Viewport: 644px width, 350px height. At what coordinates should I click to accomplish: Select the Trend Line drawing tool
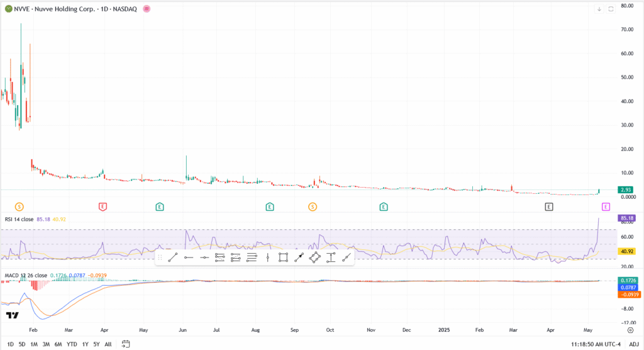click(173, 257)
